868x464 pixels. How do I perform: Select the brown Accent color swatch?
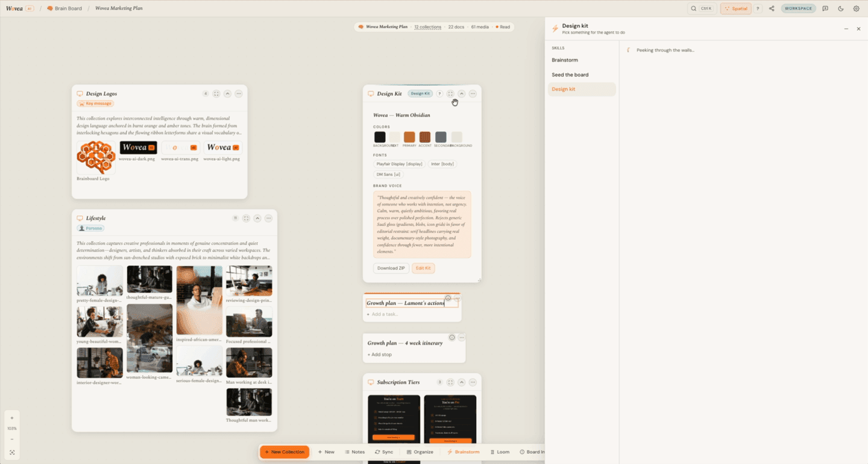[x=425, y=137]
